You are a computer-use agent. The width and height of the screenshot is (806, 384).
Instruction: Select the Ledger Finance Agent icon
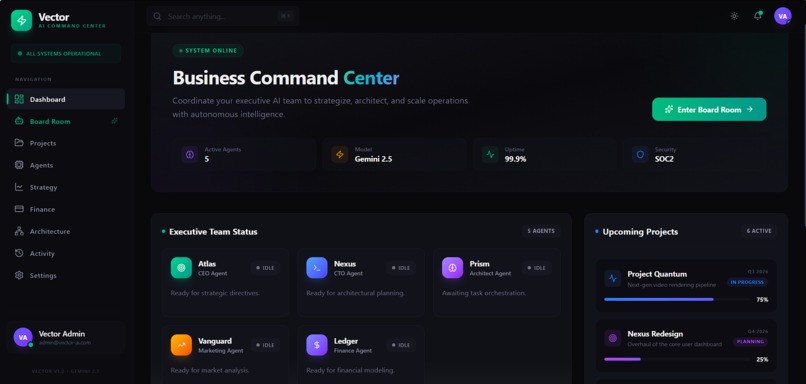pos(317,345)
